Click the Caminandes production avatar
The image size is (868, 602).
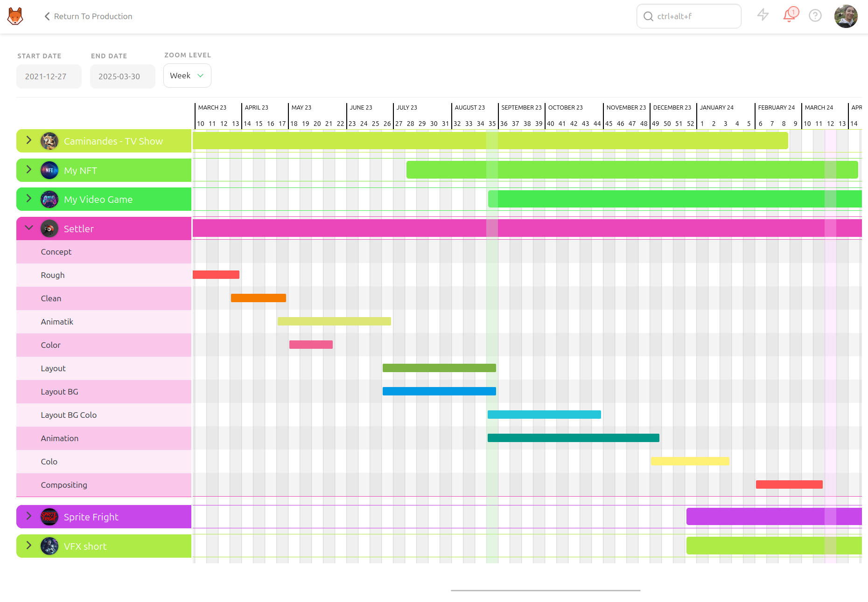[x=49, y=141]
